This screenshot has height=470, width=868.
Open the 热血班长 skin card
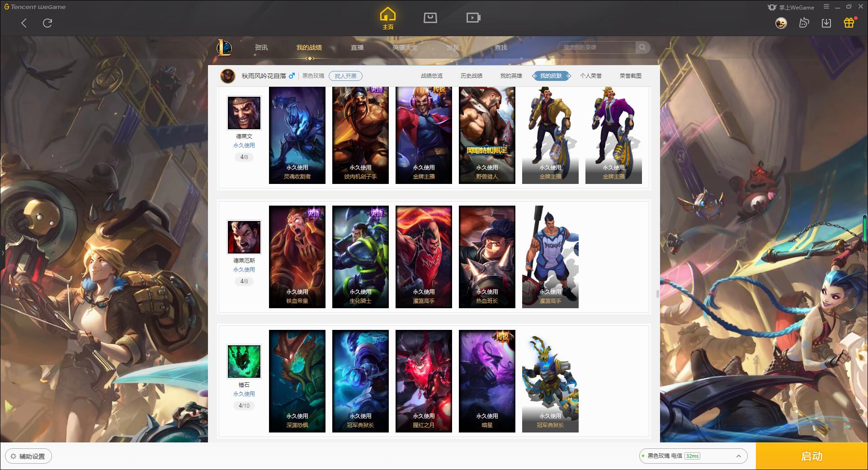pos(487,257)
